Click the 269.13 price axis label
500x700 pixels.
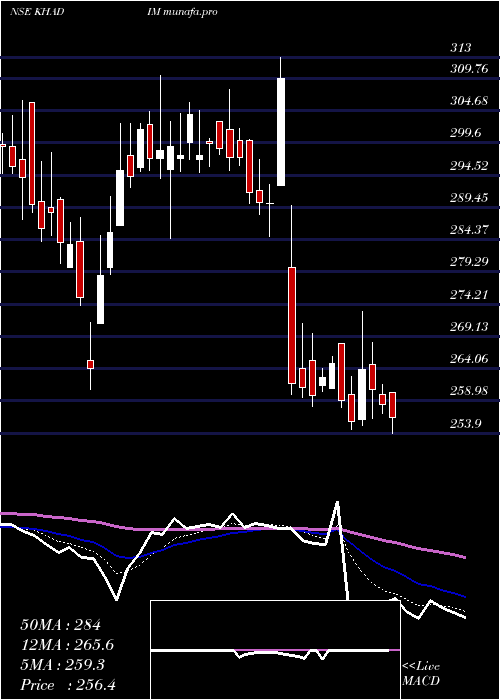tap(469, 326)
